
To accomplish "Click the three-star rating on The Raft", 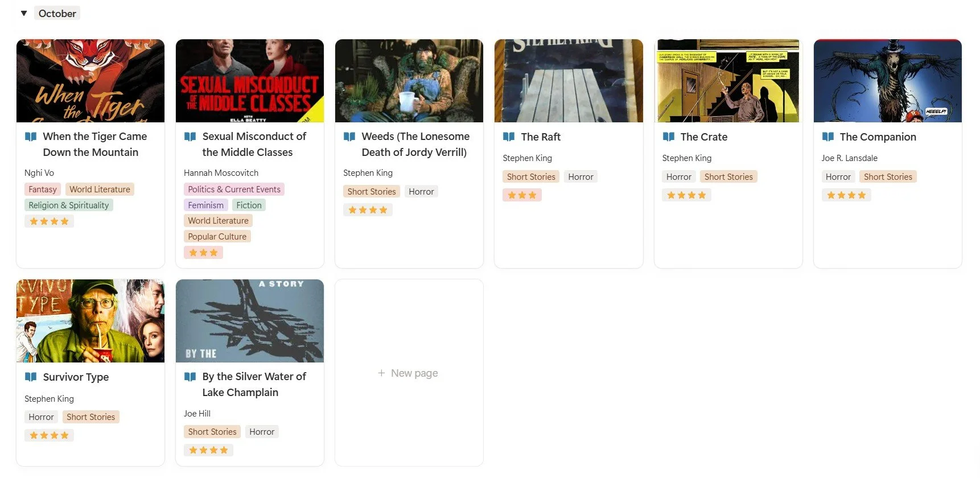I will pos(522,195).
